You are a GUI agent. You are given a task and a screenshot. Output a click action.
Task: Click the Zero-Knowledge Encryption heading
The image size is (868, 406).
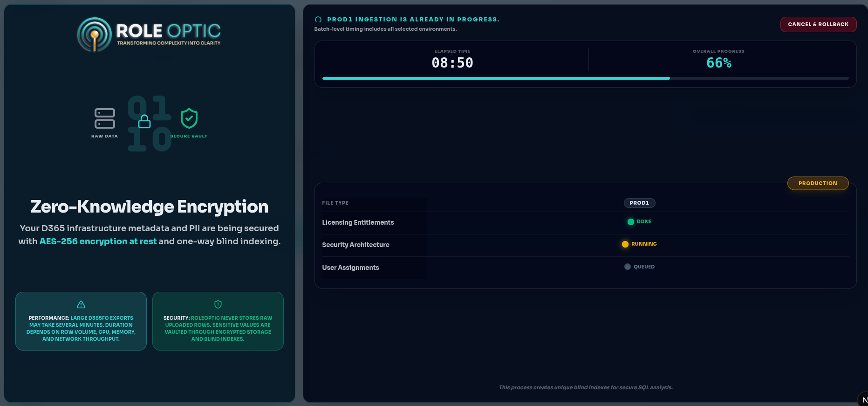coord(150,206)
